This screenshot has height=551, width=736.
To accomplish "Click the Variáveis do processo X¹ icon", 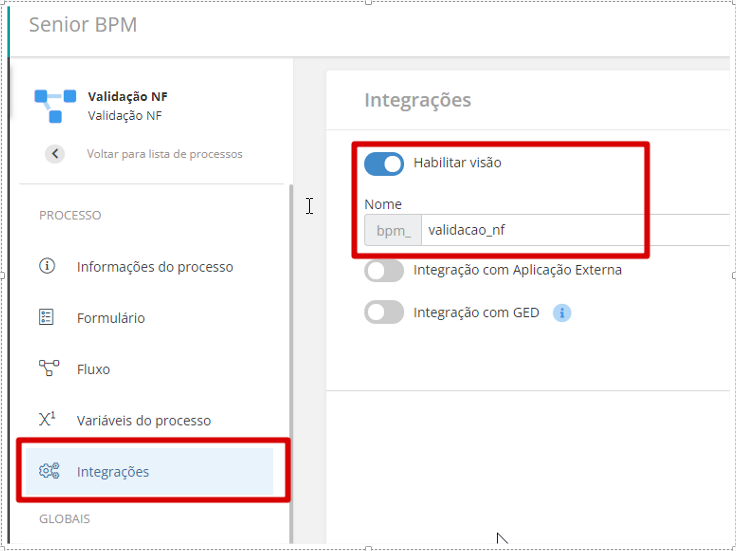I will point(47,420).
